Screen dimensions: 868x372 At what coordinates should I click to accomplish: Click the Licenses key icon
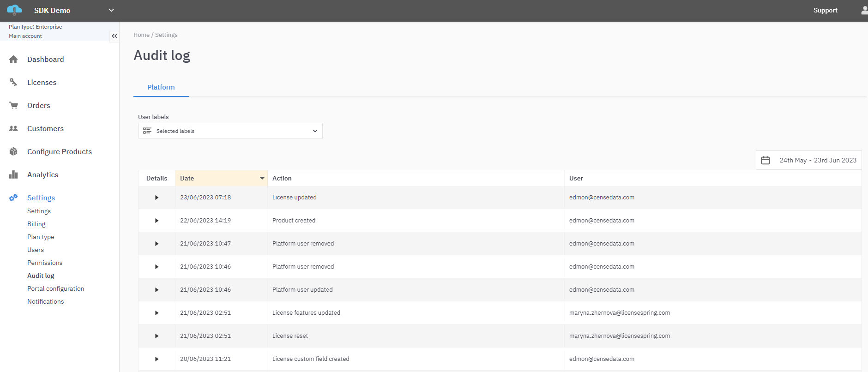[x=13, y=83]
